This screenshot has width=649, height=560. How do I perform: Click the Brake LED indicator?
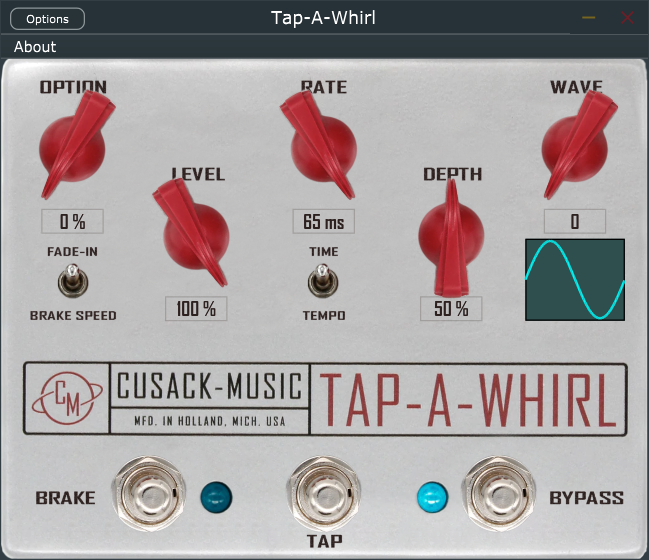[x=215, y=495]
